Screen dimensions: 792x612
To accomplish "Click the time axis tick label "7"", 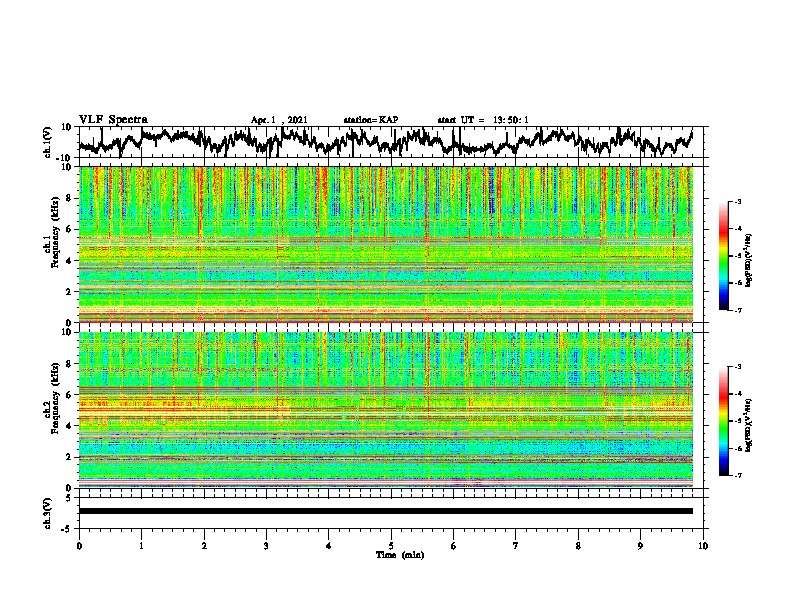I will coord(516,546).
